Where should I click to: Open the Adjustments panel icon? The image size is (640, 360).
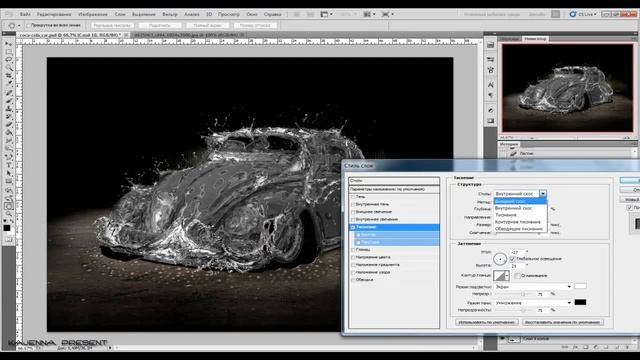(491, 111)
